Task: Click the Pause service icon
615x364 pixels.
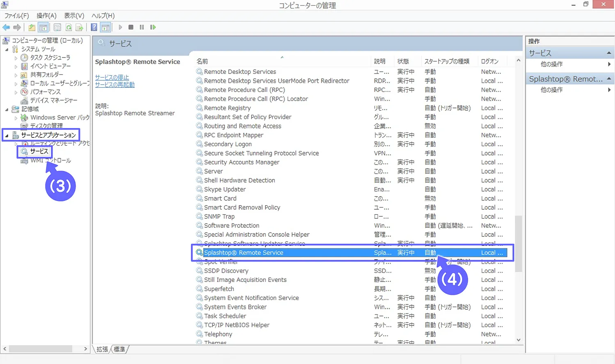Action: click(141, 27)
